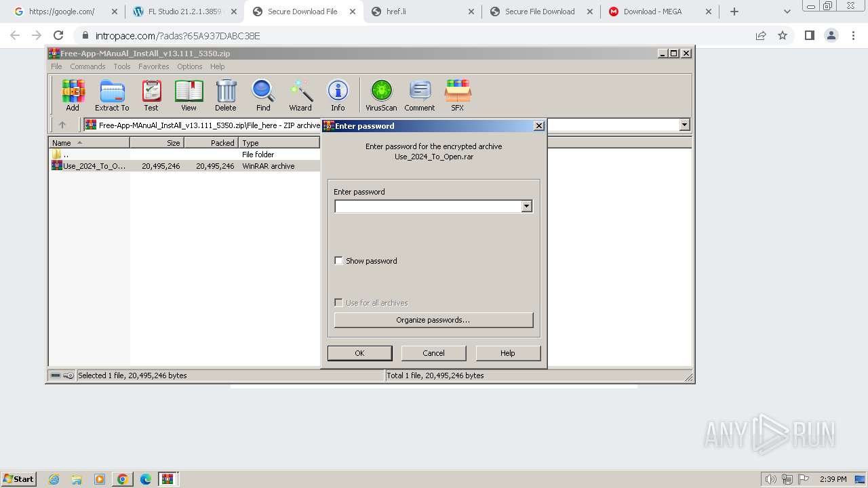Click the bookmark star icon in Chrome
This screenshot has width=868, height=488.
click(x=783, y=35)
